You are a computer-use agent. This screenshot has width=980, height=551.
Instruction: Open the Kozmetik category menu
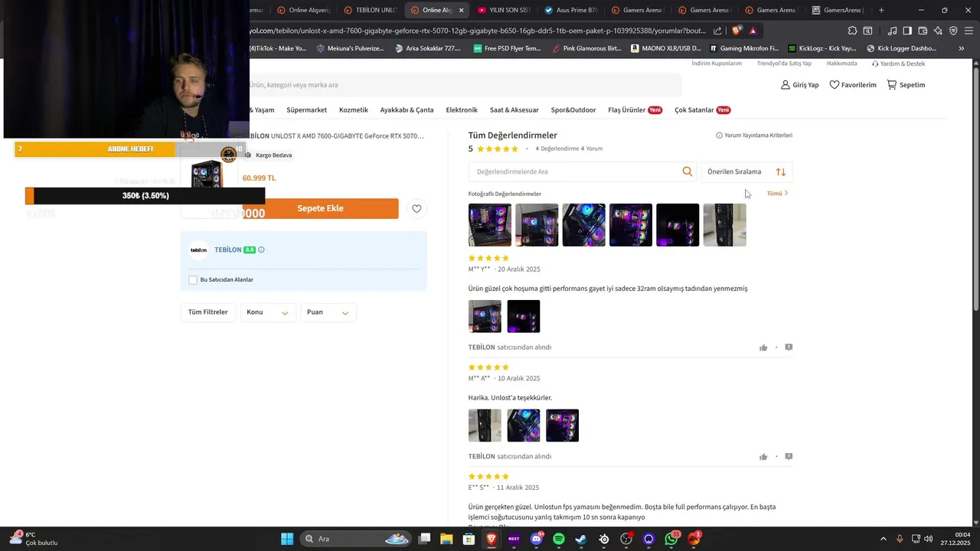(x=354, y=110)
